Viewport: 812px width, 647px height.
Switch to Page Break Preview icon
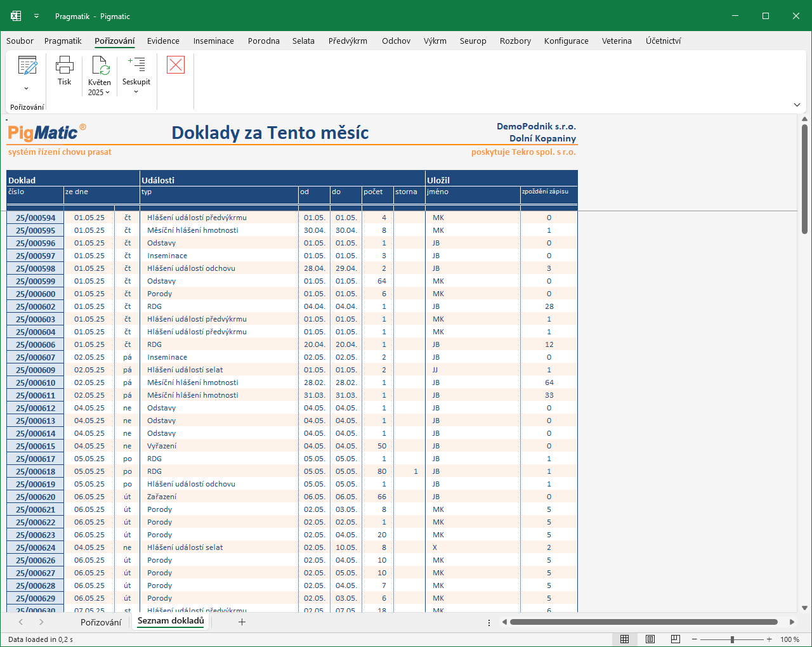676,639
